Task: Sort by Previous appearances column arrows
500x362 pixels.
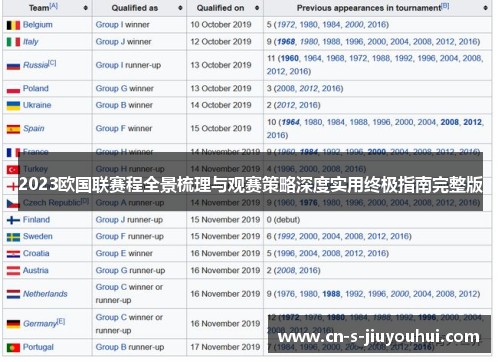Action: (x=485, y=8)
